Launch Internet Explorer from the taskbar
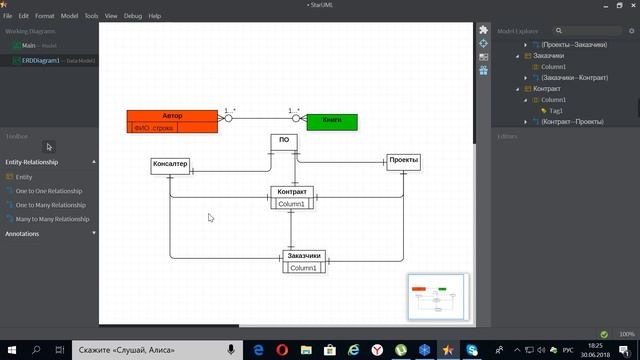Image resolution: width=640 pixels, height=360 pixels. pos(353,350)
